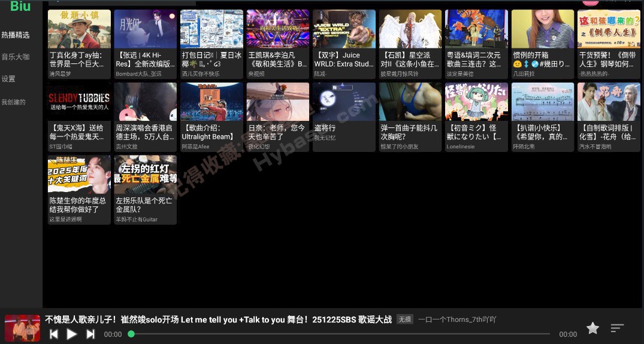Open the 扒谱 小快乐 希望你 card

click(543, 117)
